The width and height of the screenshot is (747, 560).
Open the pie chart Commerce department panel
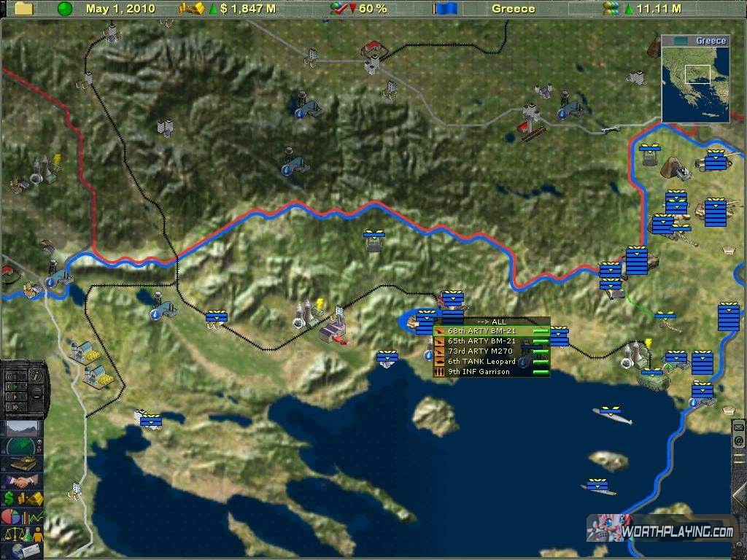pyautogui.click(x=23, y=516)
